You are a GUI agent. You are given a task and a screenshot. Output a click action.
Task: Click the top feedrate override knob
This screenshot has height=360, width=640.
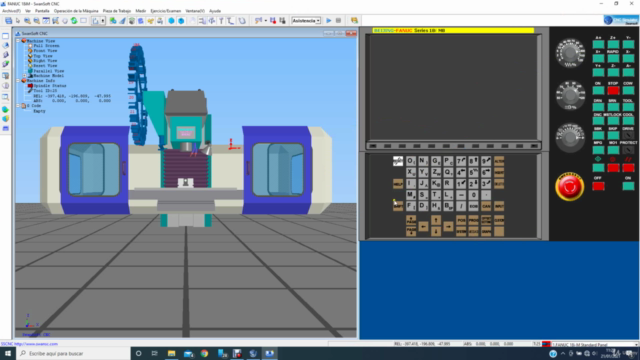pyautogui.click(x=570, y=53)
